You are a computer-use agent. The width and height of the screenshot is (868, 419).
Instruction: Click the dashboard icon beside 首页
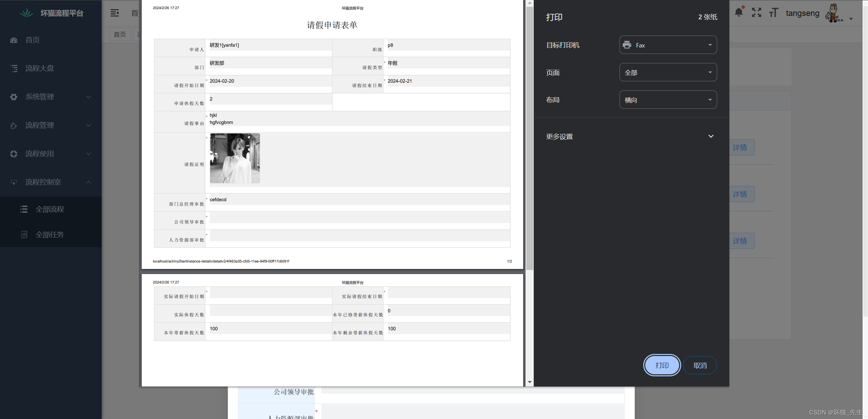coord(14,40)
